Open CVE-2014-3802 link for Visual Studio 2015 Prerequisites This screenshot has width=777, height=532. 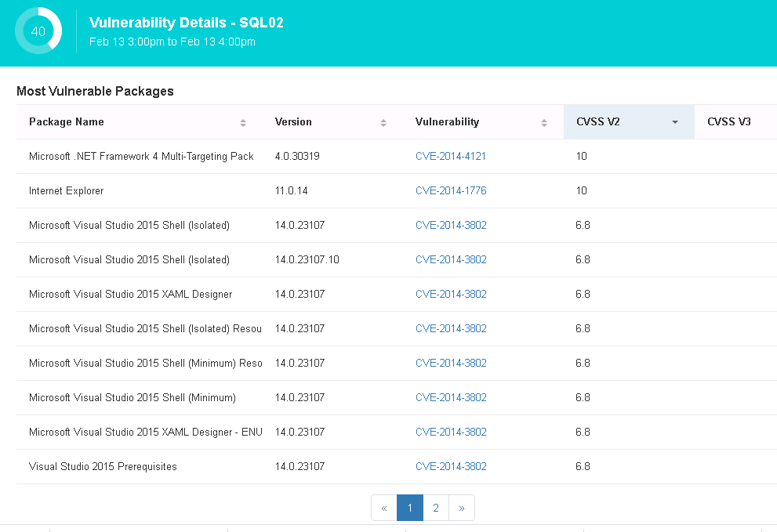click(x=451, y=467)
